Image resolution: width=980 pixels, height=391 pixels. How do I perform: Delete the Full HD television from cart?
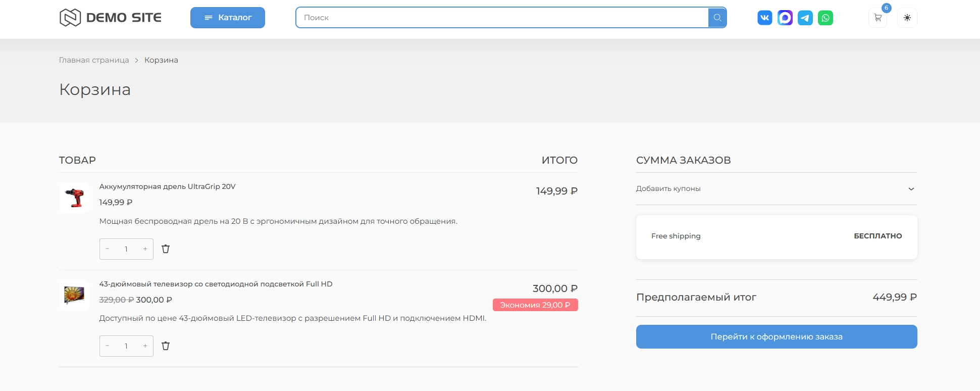166,346
